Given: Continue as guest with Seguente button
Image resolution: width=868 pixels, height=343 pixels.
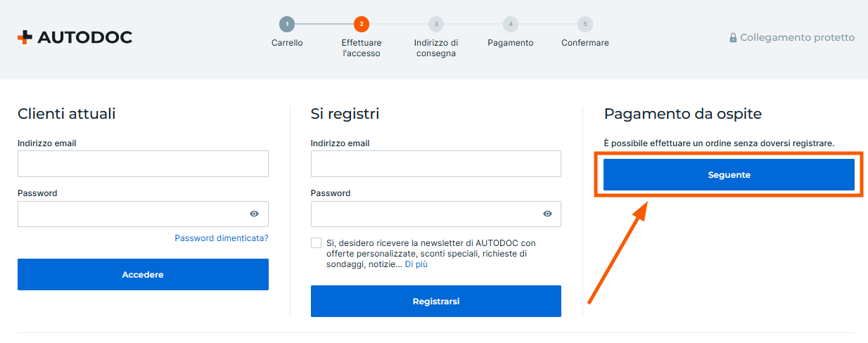Looking at the screenshot, I should click(x=729, y=175).
